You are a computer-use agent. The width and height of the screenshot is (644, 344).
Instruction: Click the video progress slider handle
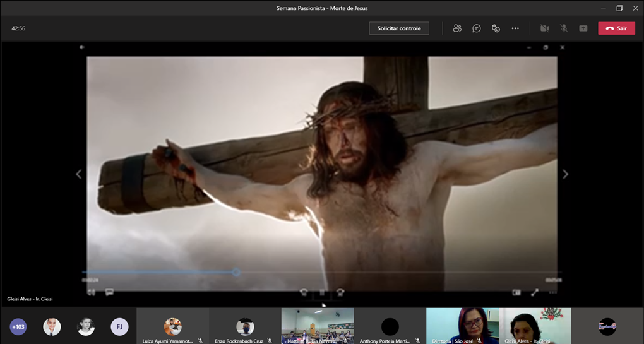tap(236, 273)
